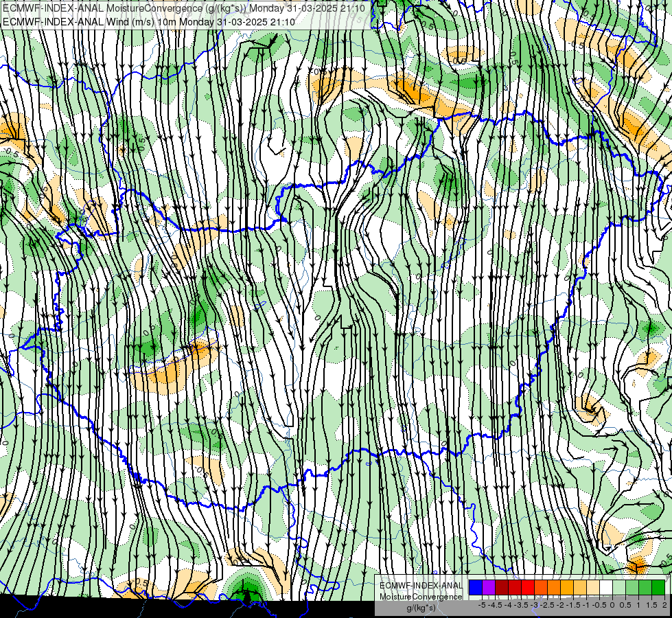Click the '-1' legend scale label
Screen dimensions: 672x618
point(586,605)
